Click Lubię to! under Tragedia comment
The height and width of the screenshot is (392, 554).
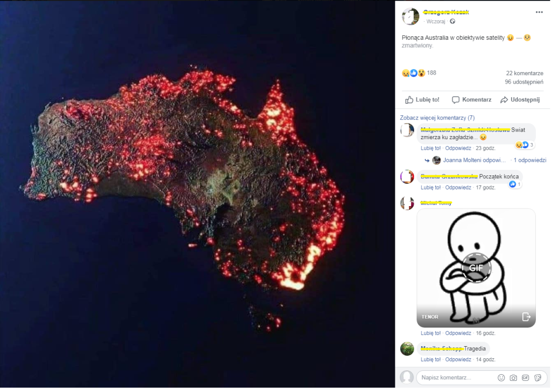coord(430,359)
